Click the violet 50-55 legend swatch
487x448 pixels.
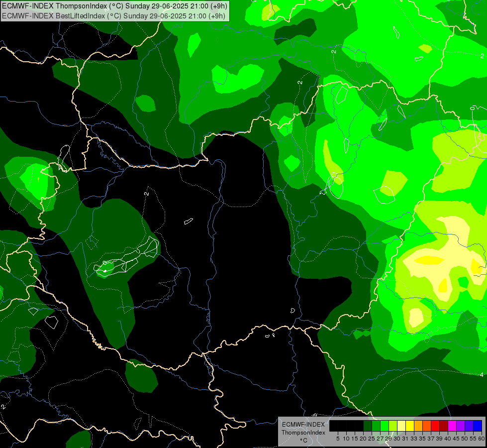pyautogui.click(x=469, y=426)
